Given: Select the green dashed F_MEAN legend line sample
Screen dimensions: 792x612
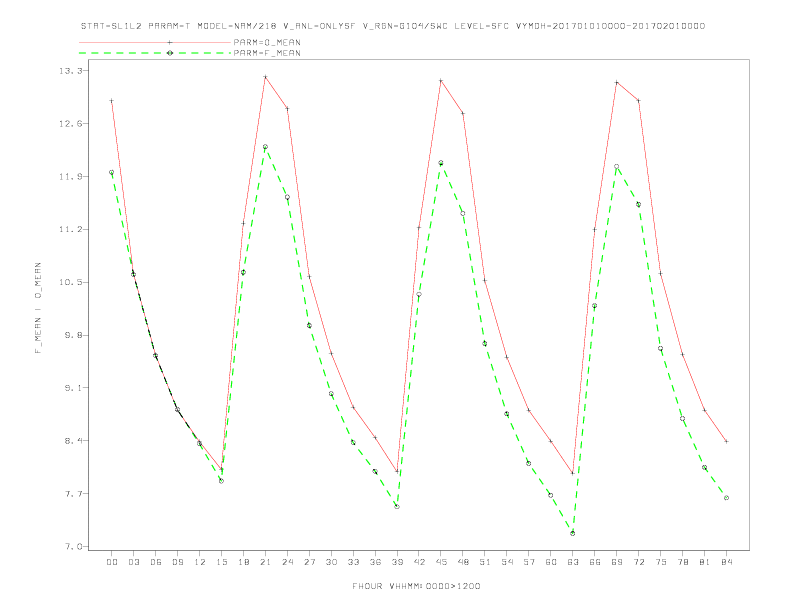Looking at the screenshot, I should (155, 53).
